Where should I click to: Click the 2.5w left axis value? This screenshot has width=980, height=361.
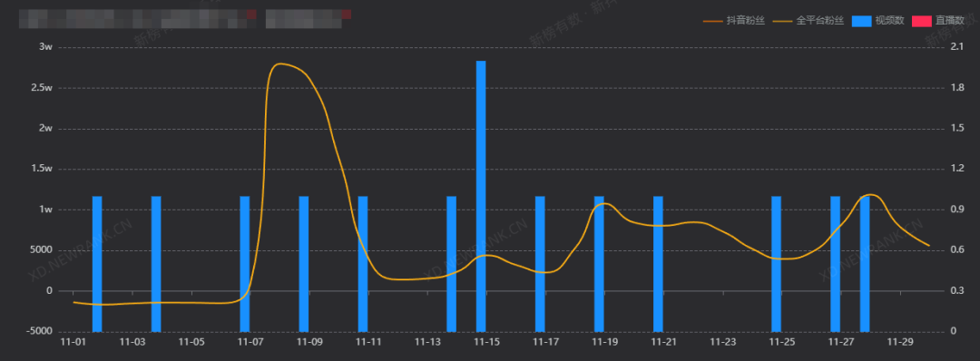coord(42,87)
